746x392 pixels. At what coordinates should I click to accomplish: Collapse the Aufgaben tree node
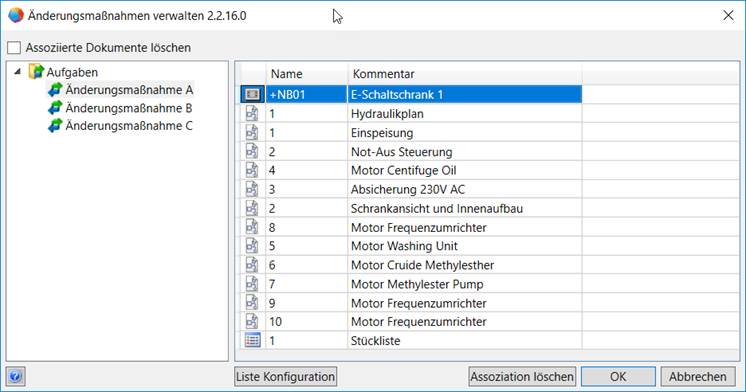coord(18,72)
